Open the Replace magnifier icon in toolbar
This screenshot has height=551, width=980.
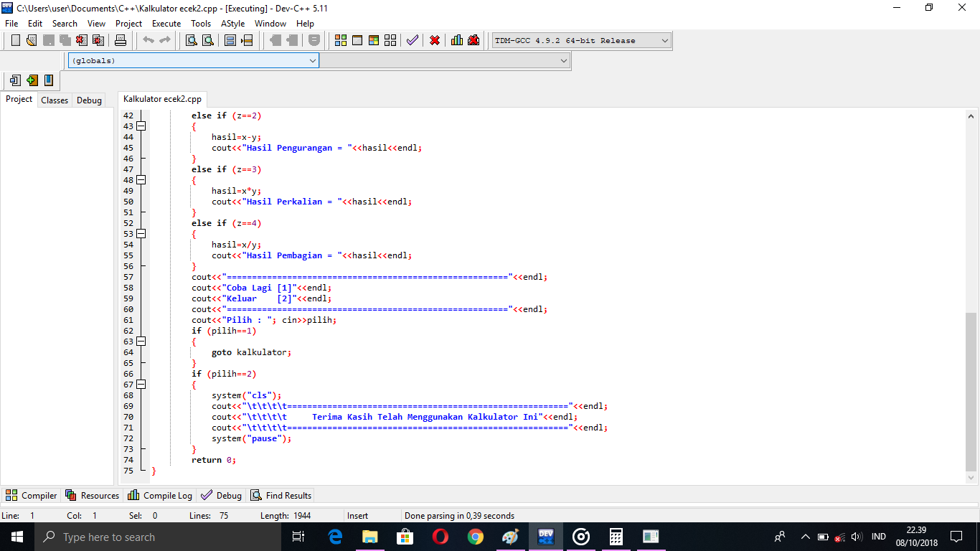click(x=208, y=40)
